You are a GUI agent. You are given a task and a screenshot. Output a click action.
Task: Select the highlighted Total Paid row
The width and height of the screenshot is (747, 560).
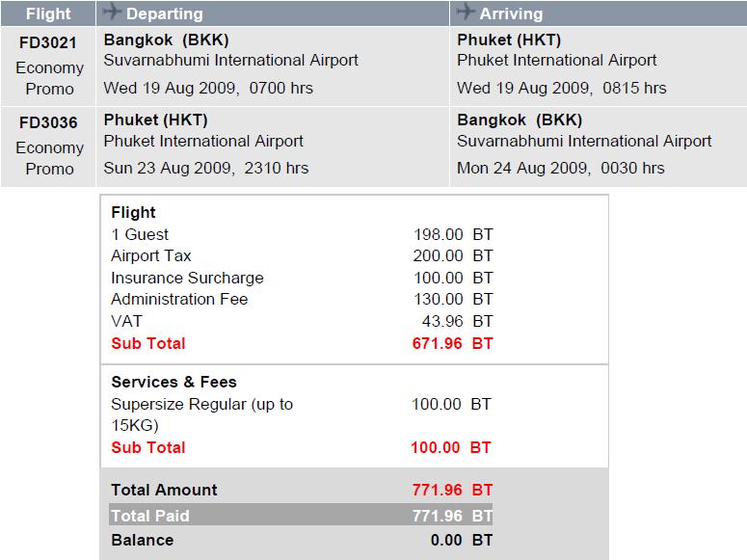301,516
